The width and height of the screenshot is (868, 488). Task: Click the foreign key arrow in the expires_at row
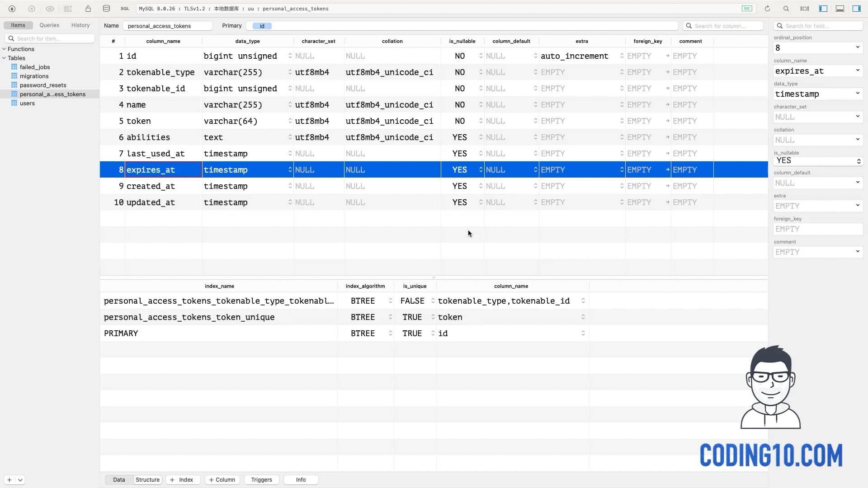(x=667, y=169)
